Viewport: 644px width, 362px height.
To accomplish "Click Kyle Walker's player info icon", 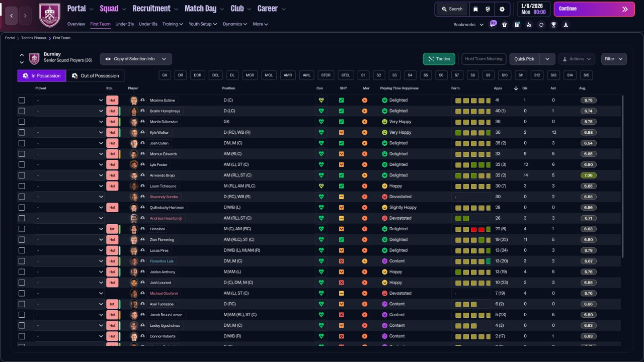I will click(x=142, y=132).
